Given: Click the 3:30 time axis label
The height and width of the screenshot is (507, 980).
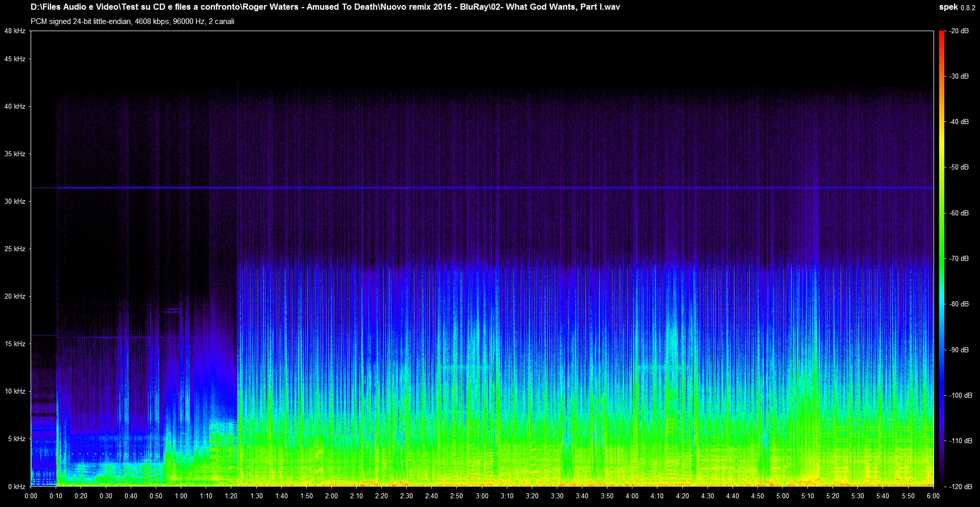Looking at the screenshot, I should tap(557, 496).
